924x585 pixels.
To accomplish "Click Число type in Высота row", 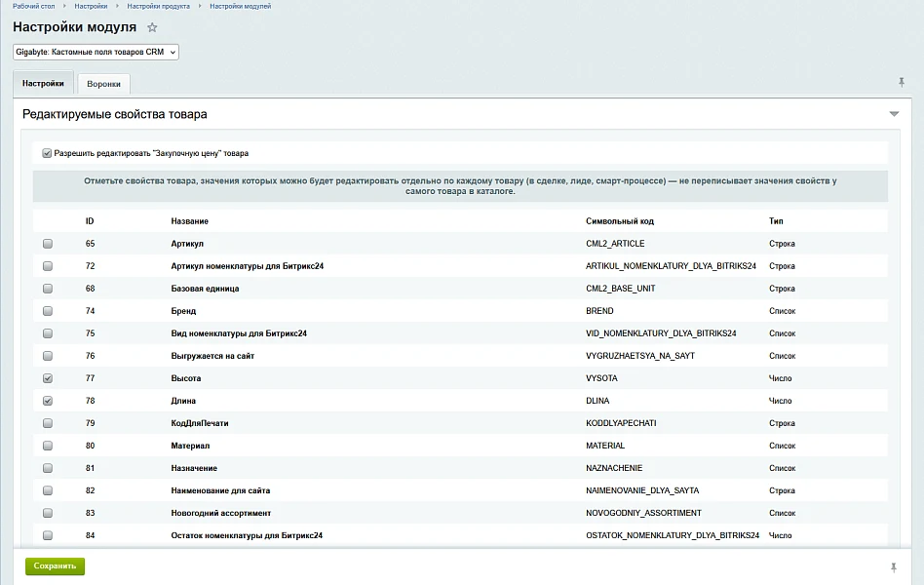I will [x=780, y=378].
